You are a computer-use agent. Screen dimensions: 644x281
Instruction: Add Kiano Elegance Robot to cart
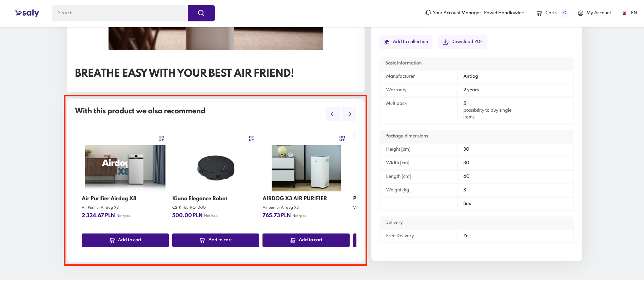click(216, 240)
